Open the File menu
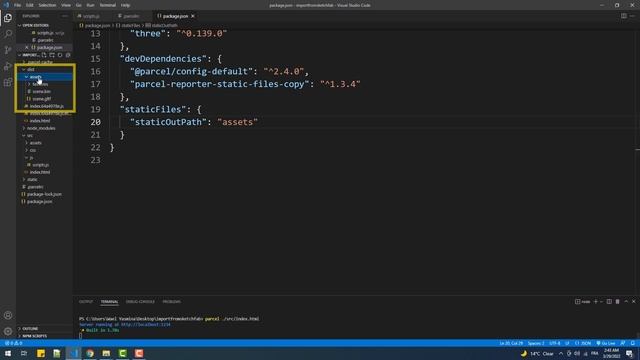The image size is (640, 360). 17,5
